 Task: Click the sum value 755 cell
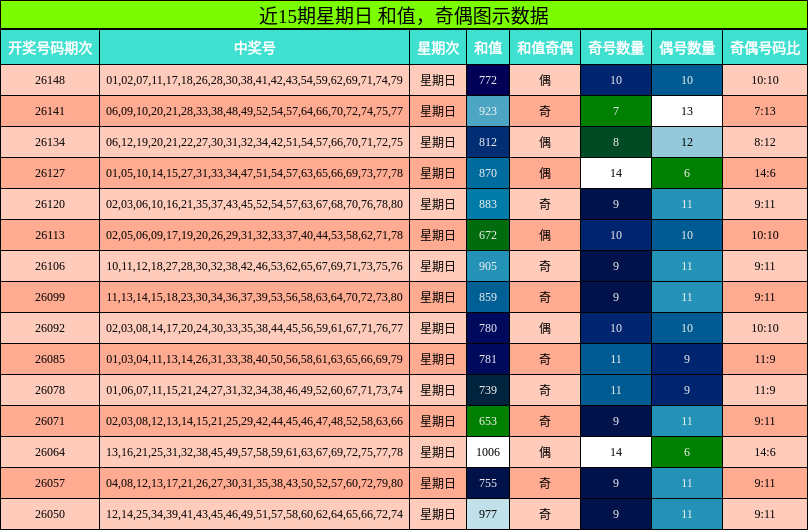488,483
